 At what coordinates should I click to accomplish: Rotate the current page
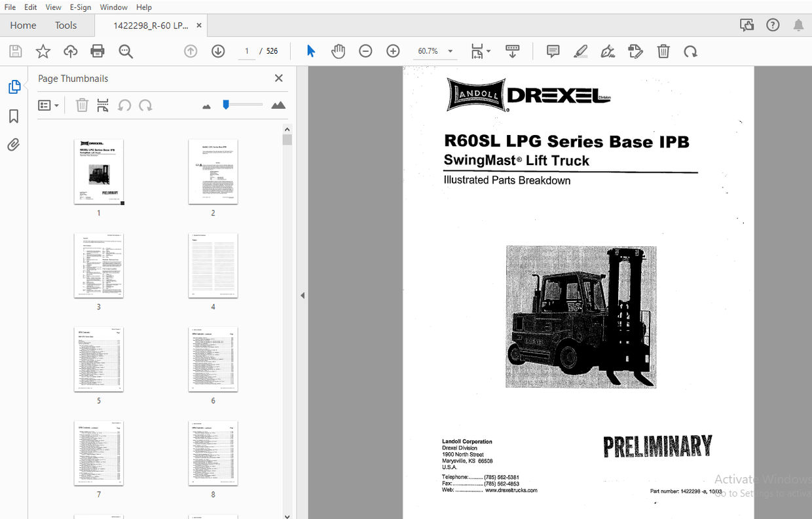(690, 50)
